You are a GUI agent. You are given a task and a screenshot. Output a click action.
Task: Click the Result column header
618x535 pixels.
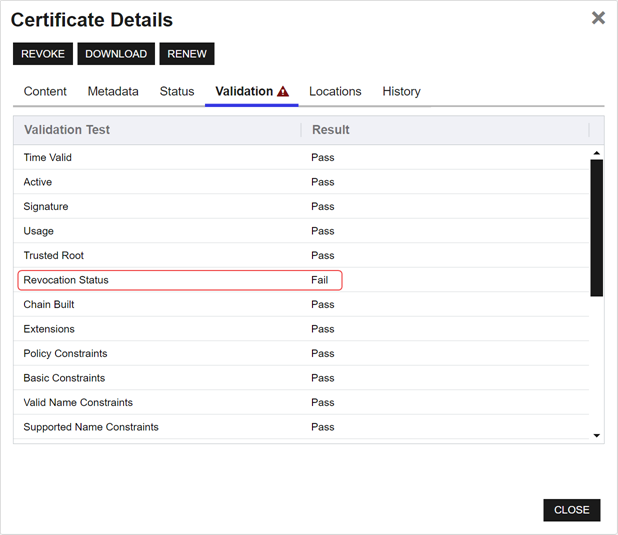coord(331,130)
